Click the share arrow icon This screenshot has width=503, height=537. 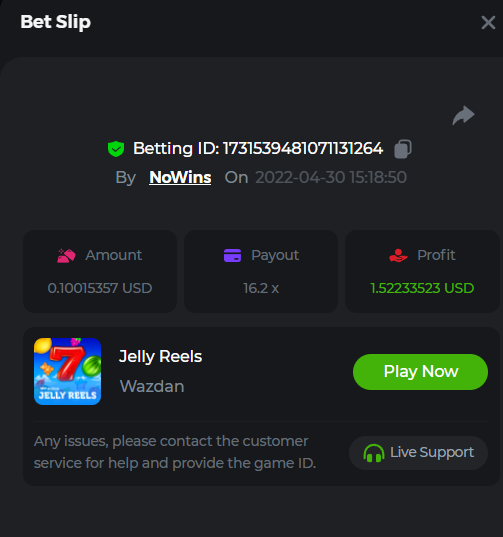pyautogui.click(x=463, y=115)
